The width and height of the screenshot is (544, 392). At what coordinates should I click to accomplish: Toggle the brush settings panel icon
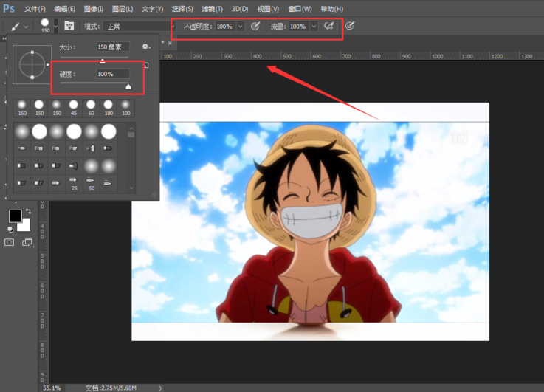click(x=69, y=26)
